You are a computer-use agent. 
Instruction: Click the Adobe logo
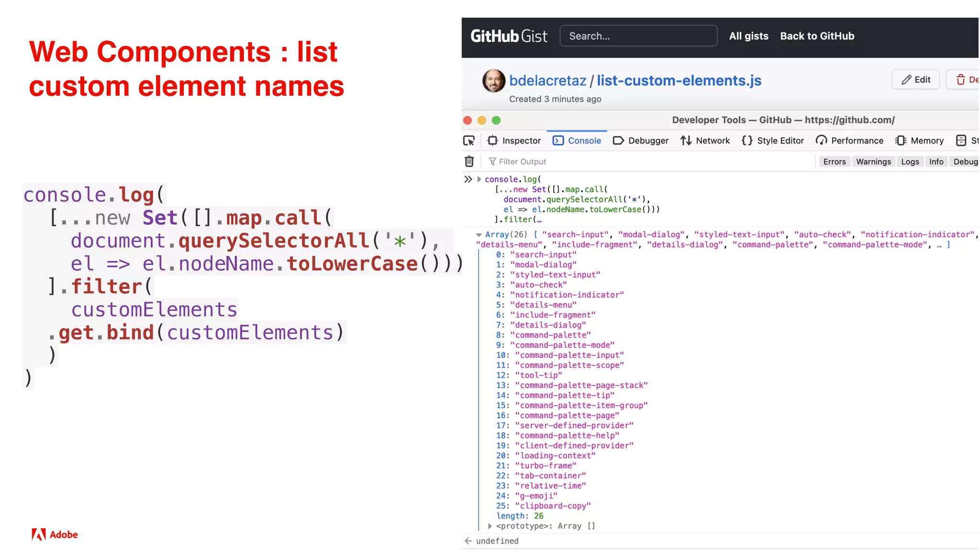[55, 535]
